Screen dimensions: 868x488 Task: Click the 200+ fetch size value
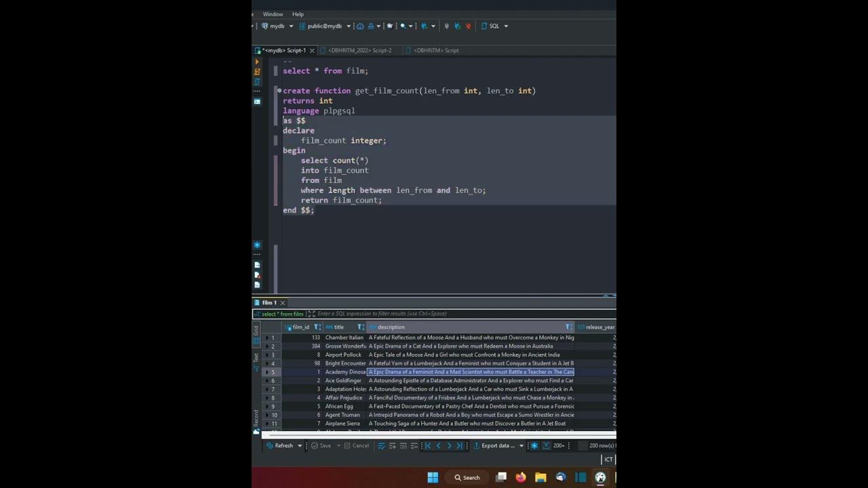click(559, 445)
